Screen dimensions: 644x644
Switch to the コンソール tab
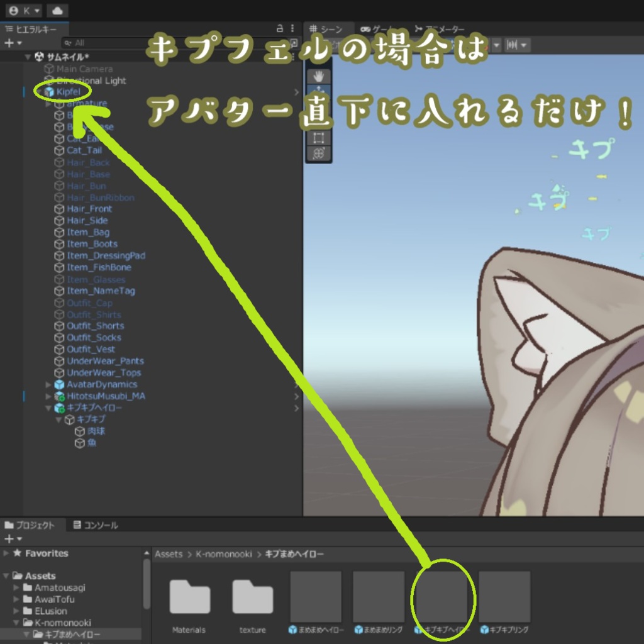[96, 525]
